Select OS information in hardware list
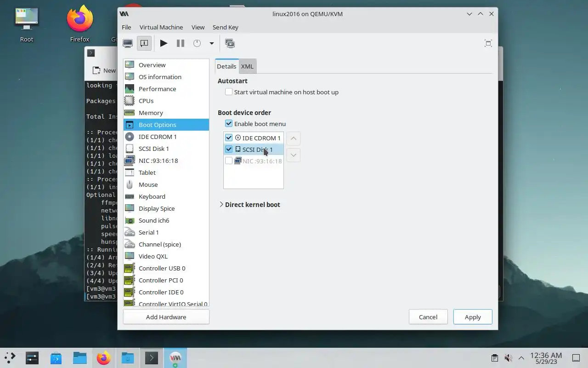The height and width of the screenshot is (368, 588). point(166,77)
